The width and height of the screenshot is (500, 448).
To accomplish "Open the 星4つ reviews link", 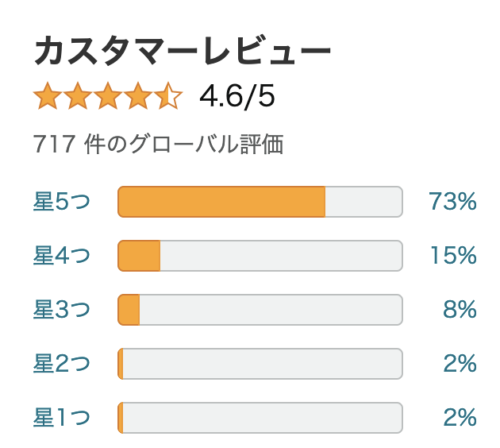I will (x=62, y=256).
